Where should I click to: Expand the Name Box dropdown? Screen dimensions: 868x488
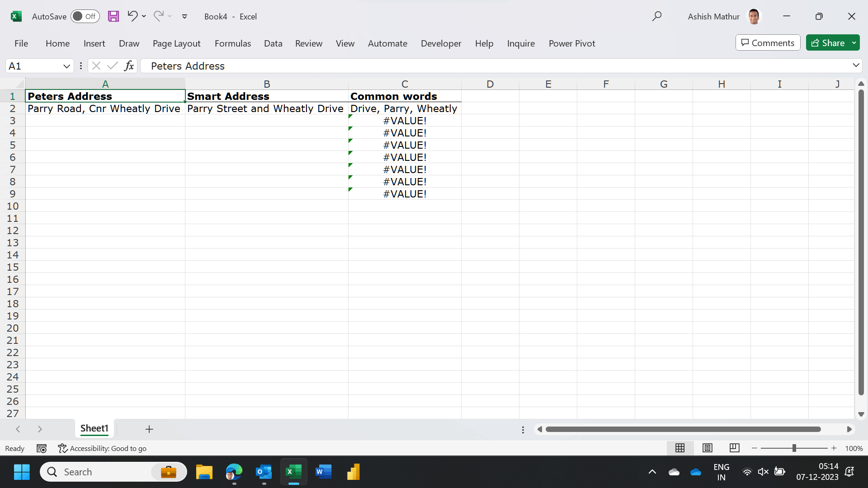pyautogui.click(x=66, y=66)
